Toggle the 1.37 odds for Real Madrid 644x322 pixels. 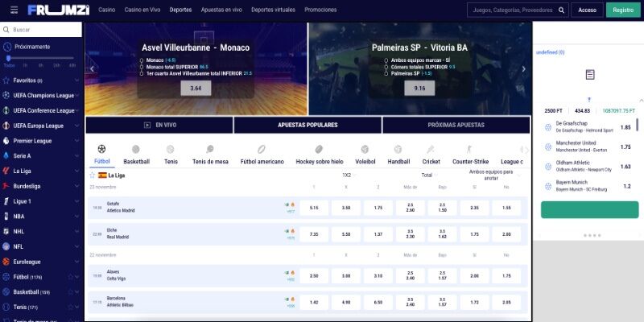(x=378, y=235)
